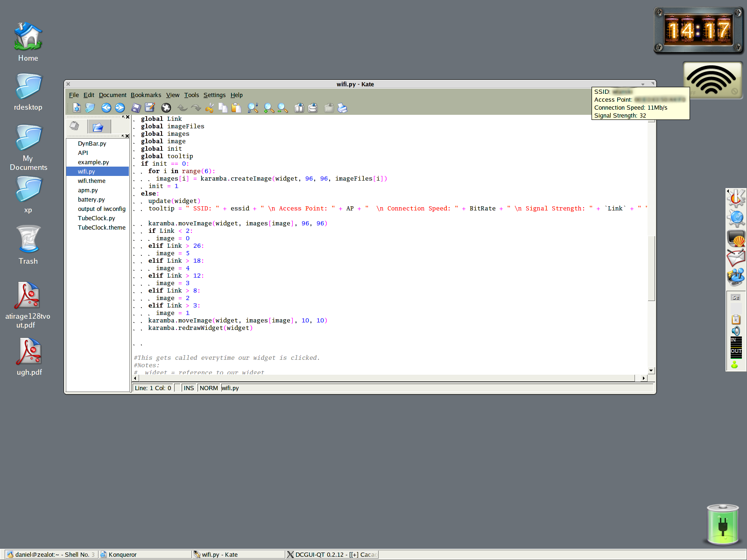The width and height of the screenshot is (747, 560).
Task: Click the split-vertical view icon
Action: (299, 108)
